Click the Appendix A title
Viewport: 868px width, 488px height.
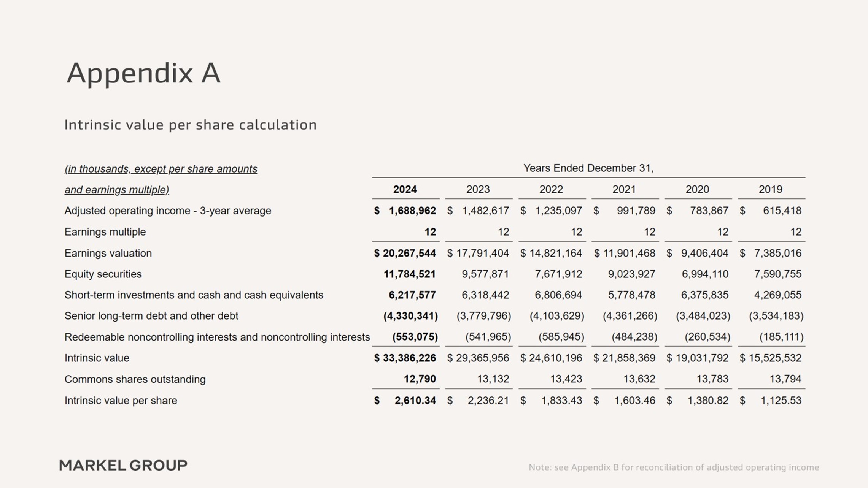click(x=143, y=73)
